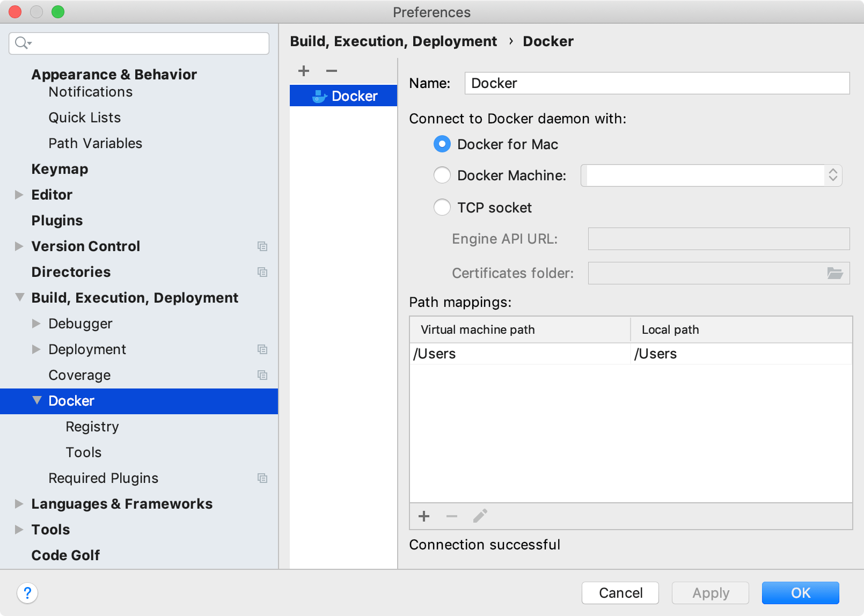Close the Preferences window
Viewport: 864px width, 616px height.
tap(15, 12)
